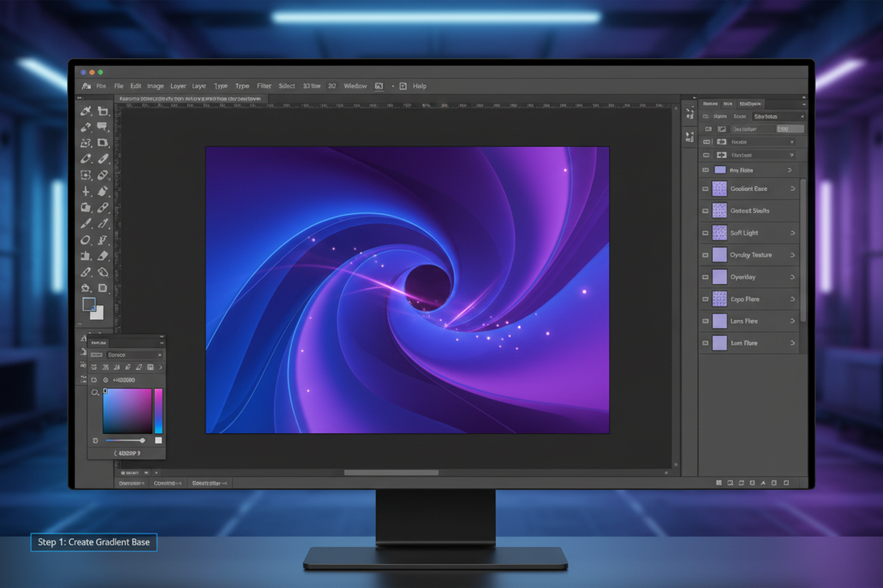
Task: Select the Eraser tool
Action: [x=103, y=255]
